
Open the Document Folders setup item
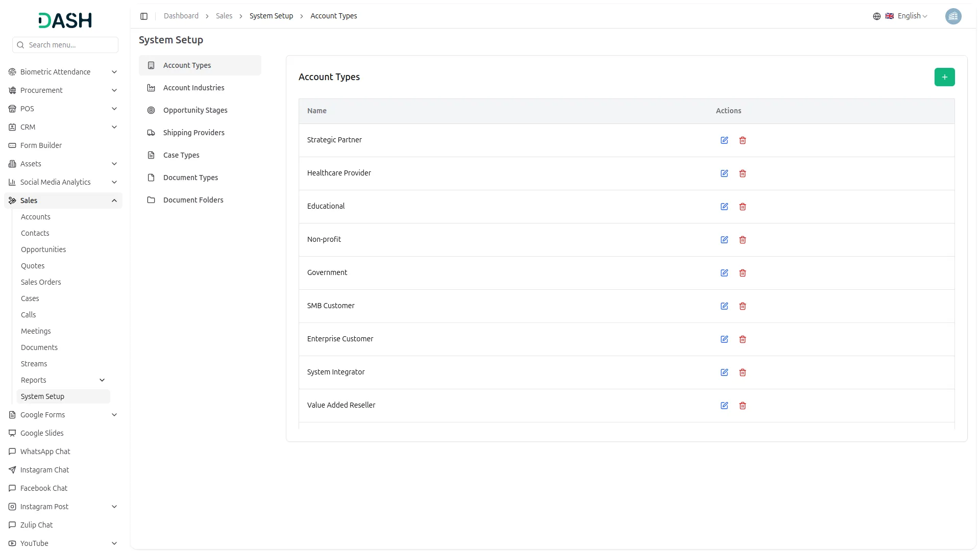coord(193,200)
